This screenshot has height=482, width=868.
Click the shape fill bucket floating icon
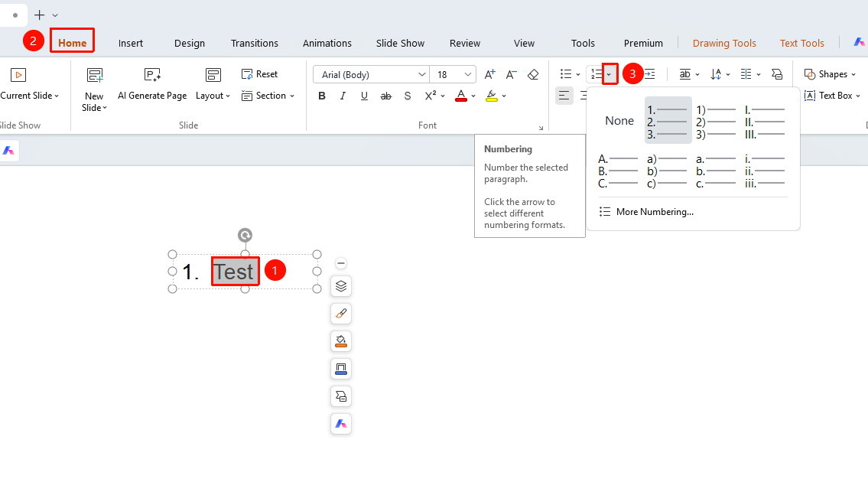(x=341, y=341)
